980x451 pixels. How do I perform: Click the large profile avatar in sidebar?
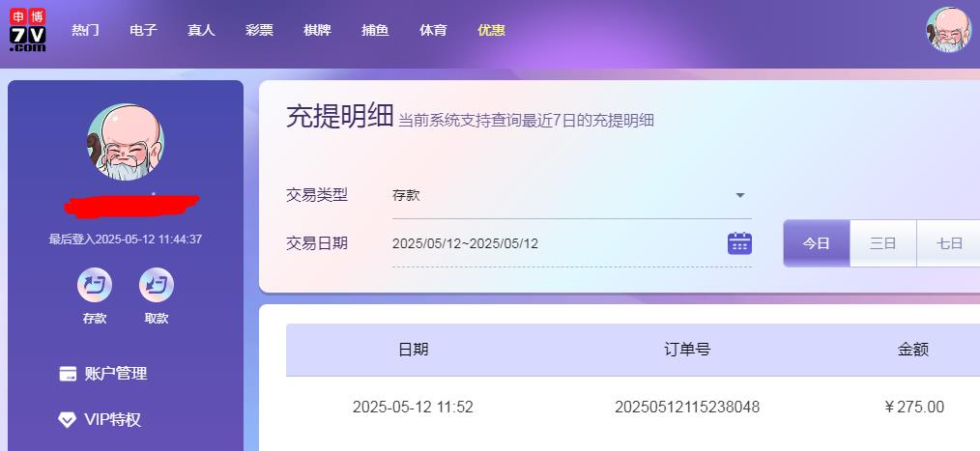coord(126,142)
